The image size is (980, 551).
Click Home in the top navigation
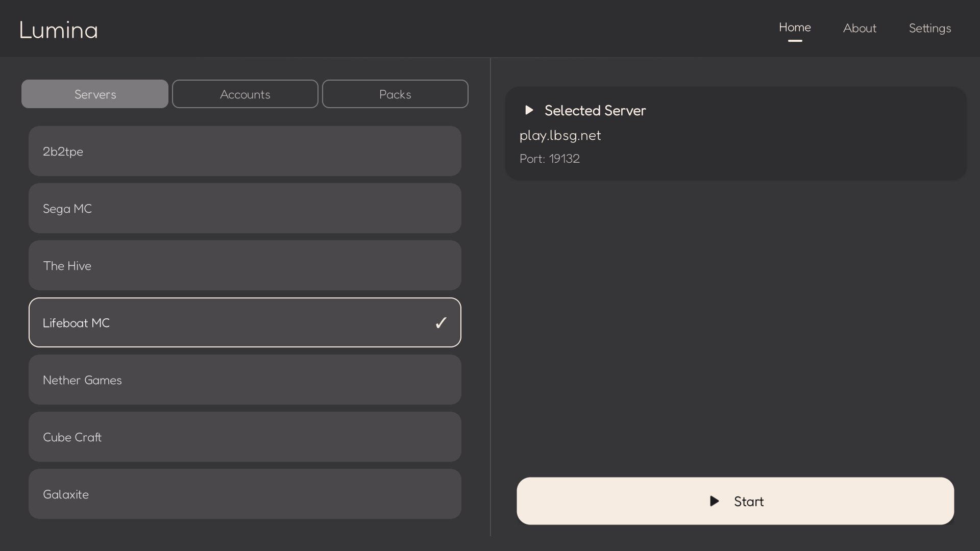(795, 28)
